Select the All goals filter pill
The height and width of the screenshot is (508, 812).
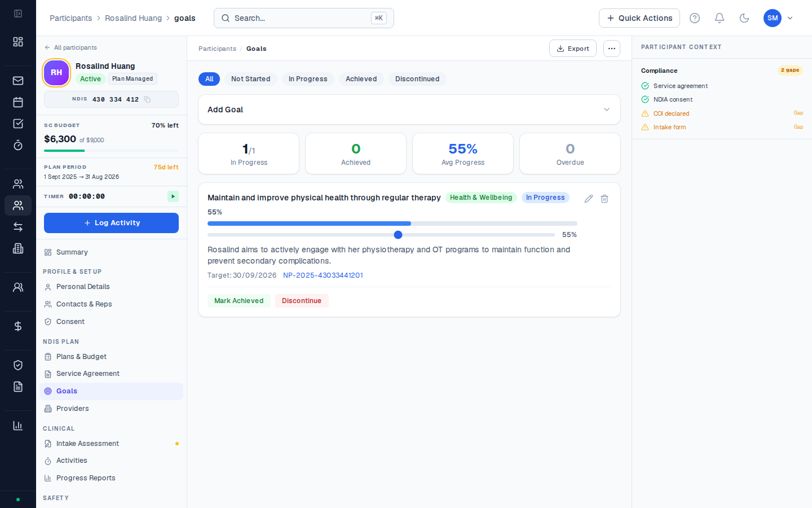(209, 79)
